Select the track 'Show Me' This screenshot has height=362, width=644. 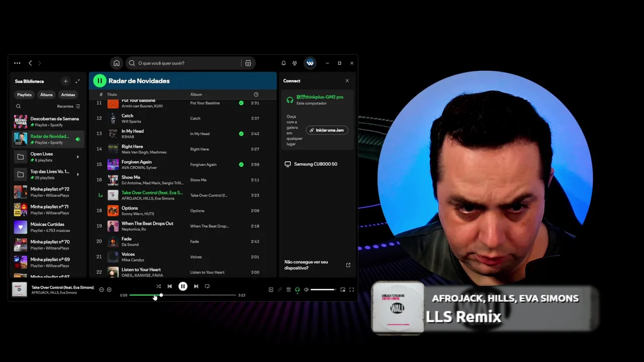[x=183, y=179]
